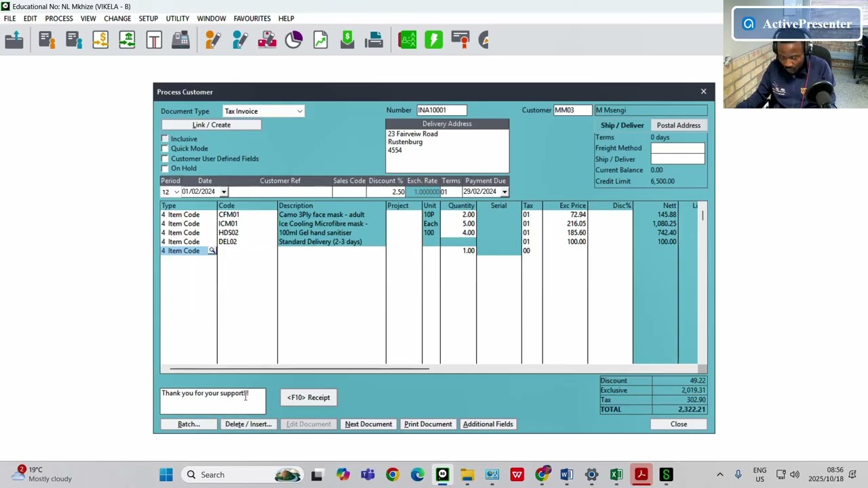
Task: Open Additional Fields
Action: [x=488, y=424]
